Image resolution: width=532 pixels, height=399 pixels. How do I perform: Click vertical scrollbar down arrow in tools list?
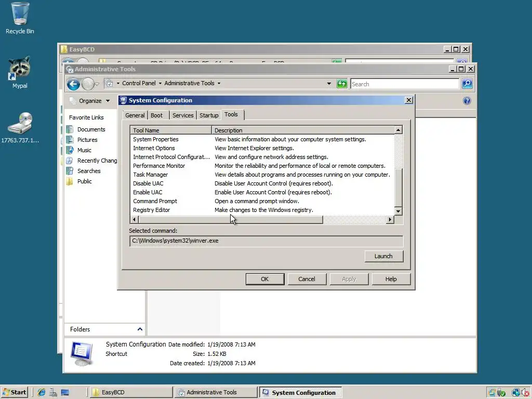click(x=398, y=211)
